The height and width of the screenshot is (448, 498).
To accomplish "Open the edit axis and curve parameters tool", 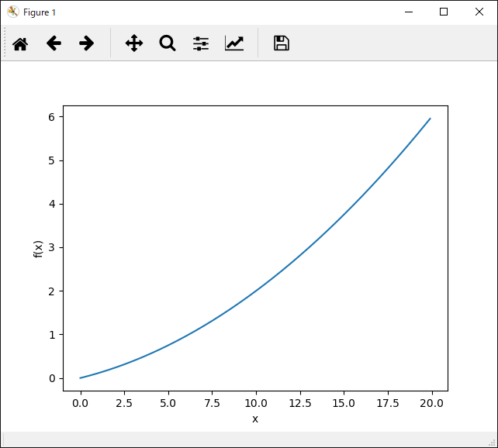I will pos(234,43).
